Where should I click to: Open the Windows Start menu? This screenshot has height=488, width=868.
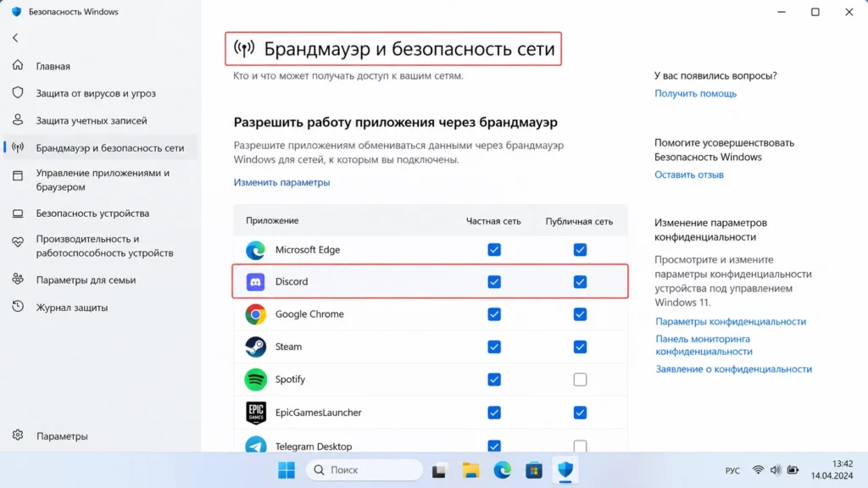(287, 469)
